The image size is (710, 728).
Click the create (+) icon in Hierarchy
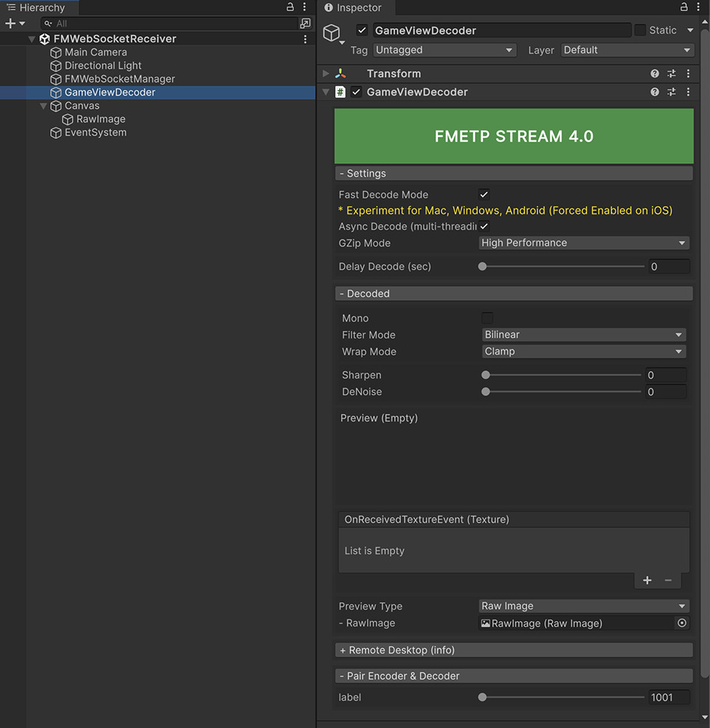(x=9, y=23)
